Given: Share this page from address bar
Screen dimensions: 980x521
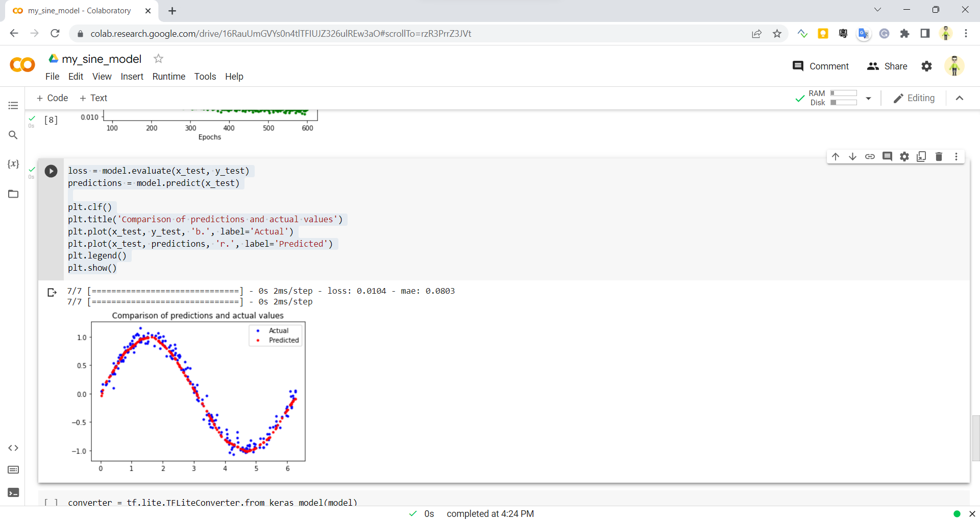Looking at the screenshot, I should click(756, 34).
